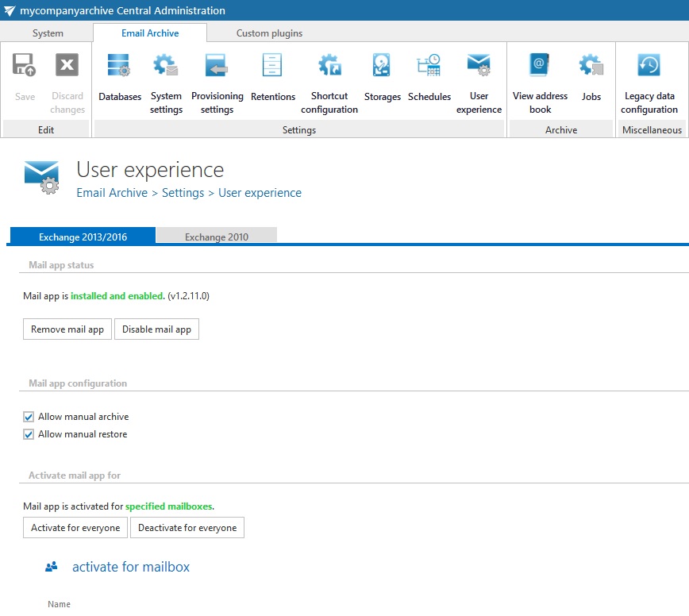Open the Schedules icon
Screen dimensions: 689x616
[429, 65]
